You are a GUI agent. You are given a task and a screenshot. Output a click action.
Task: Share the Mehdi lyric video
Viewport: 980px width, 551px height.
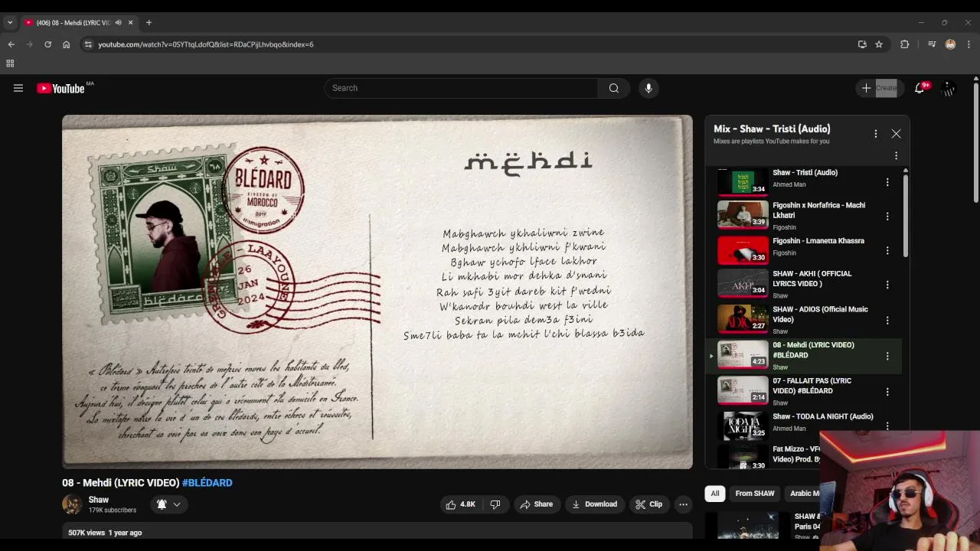click(x=536, y=504)
